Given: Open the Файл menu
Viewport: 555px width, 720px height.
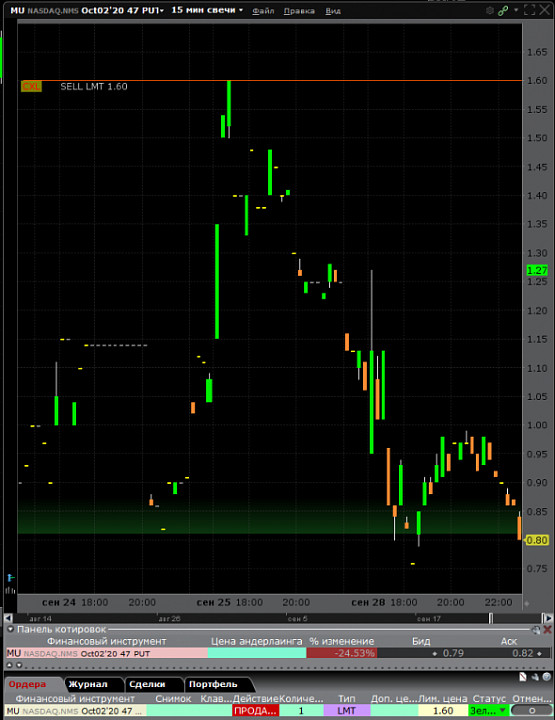Looking at the screenshot, I should [x=263, y=11].
